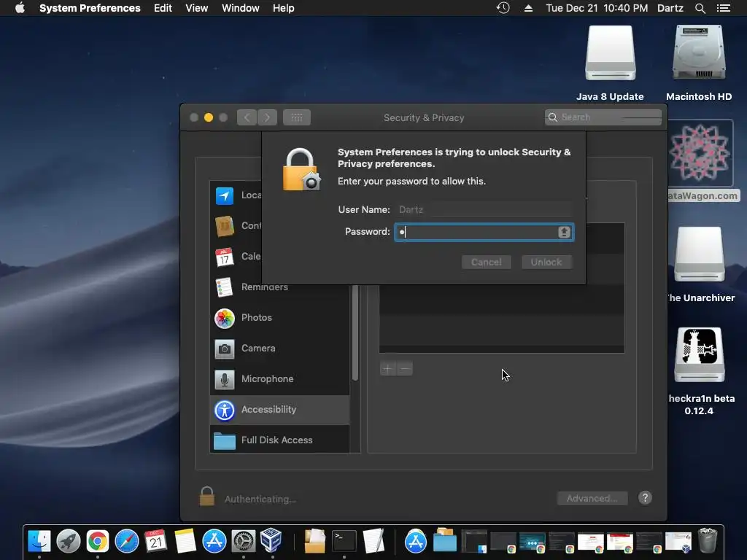Select the Accessibility privacy category

coord(279,410)
